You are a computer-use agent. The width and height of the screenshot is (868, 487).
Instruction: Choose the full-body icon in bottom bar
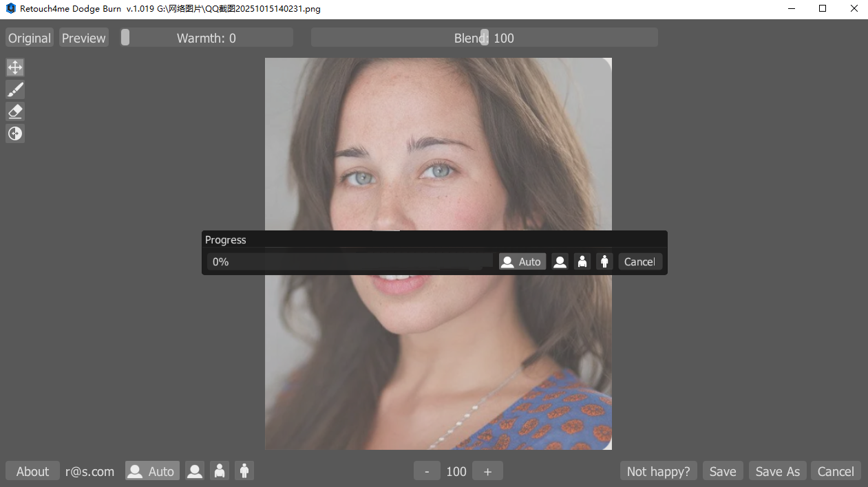[x=244, y=471]
